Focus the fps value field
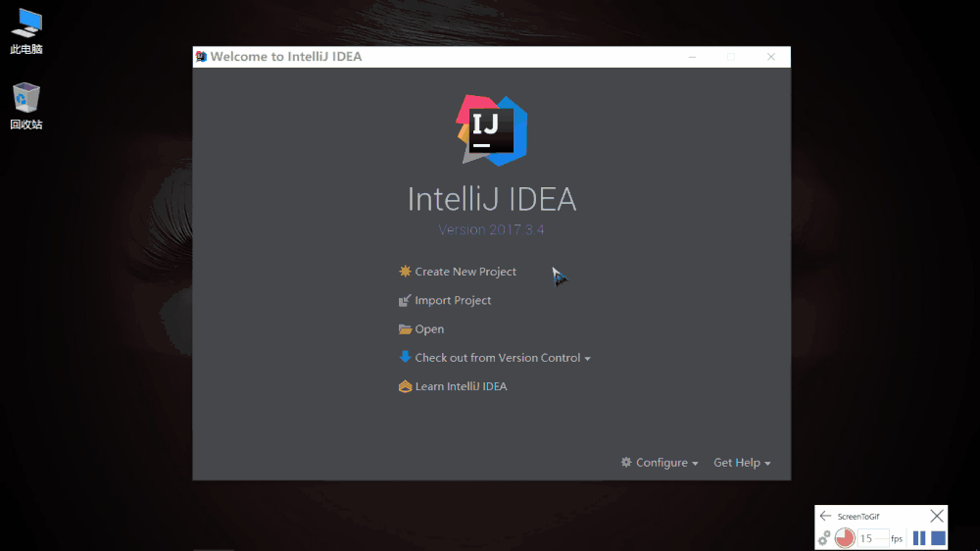This screenshot has height=551, width=980. (x=872, y=538)
